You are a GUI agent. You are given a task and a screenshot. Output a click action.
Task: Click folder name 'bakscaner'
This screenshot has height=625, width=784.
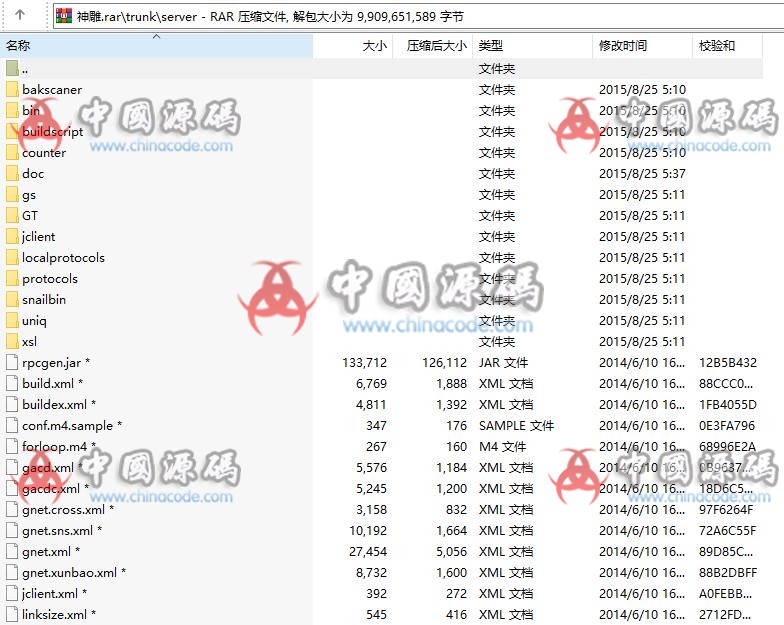pos(52,90)
